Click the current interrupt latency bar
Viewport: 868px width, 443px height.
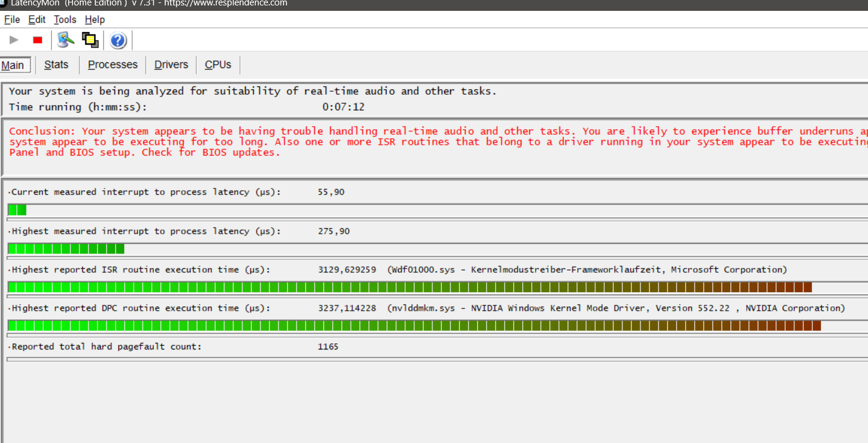[437, 210]
